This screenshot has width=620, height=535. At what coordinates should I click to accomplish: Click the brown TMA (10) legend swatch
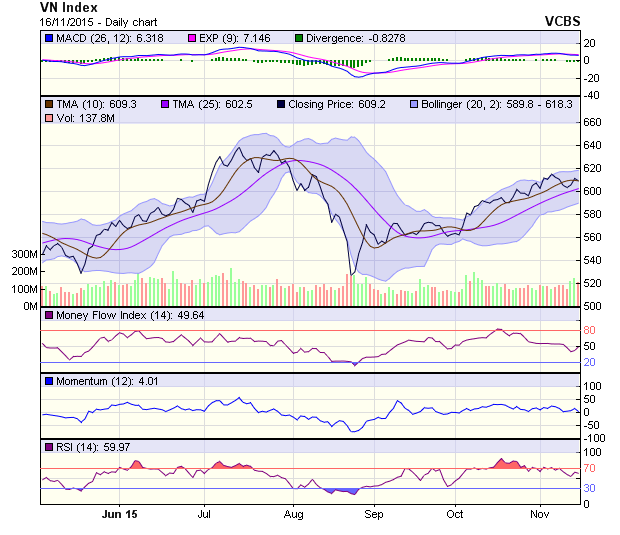click(49, 103)
